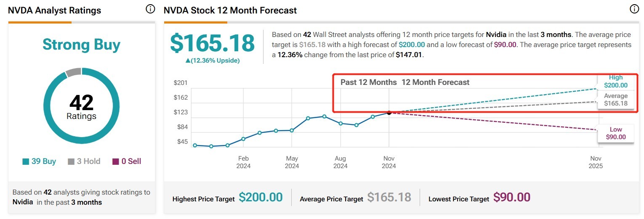This screenshot has width=644, height=219.
Task: Click the large $165.18 price headline
Action: point(212,43)
